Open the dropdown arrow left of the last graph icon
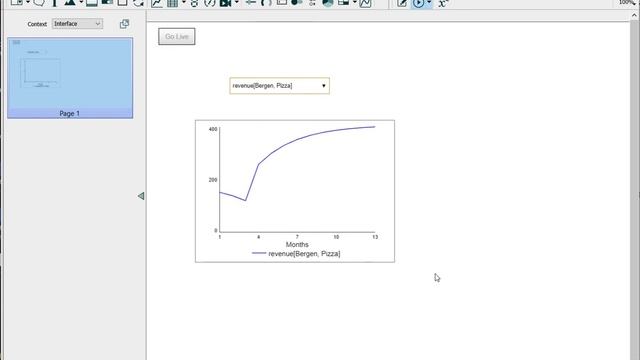640x360 pixels. [x=355, y=3]
